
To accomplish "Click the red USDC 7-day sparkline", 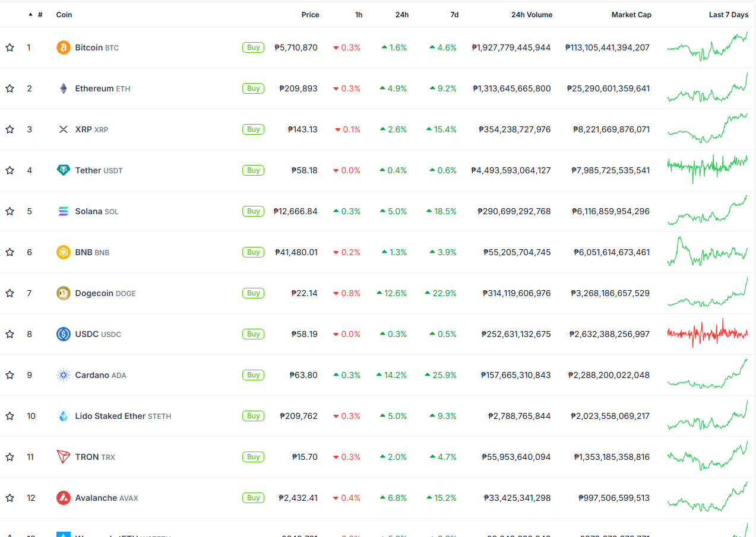I will click(707, 333).
